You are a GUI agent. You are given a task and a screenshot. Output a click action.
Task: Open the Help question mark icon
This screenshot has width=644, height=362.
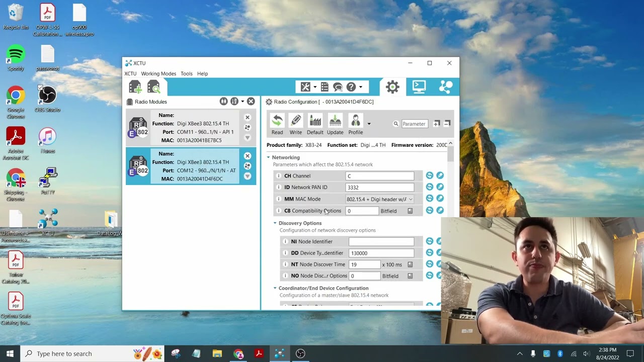click(x=351, y=87)
